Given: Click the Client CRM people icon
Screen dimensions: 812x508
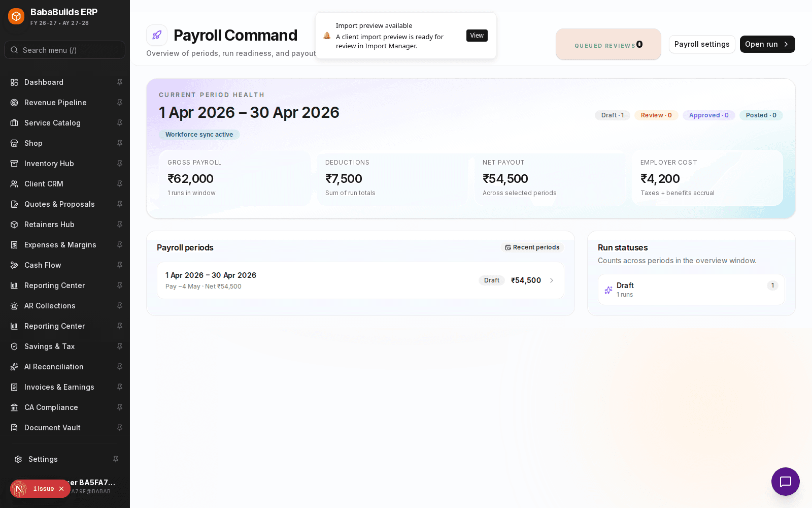Looking at the screenshot, I should (x=14, y=184).
